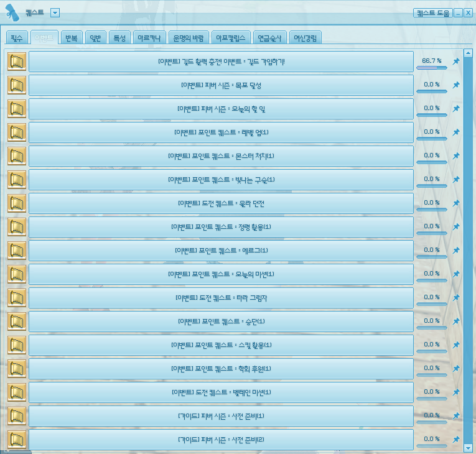
Task: Pin the 레벨 업(1) point quest
Action: click(x=456, y=132)
